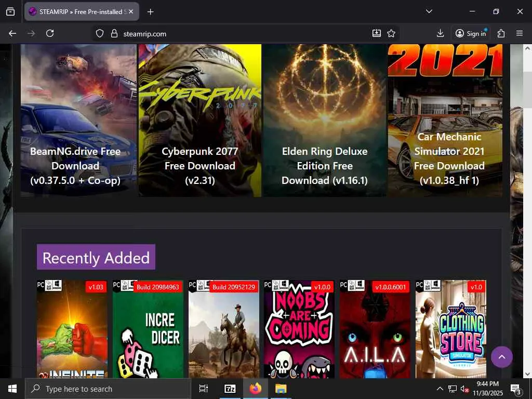Reload the steamrip.com page
532x399 pixels.
[x=50, y=33]
